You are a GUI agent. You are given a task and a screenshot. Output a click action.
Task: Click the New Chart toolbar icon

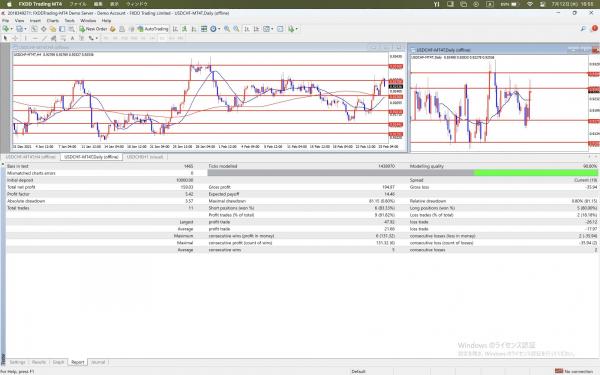(x=6, y=29)
